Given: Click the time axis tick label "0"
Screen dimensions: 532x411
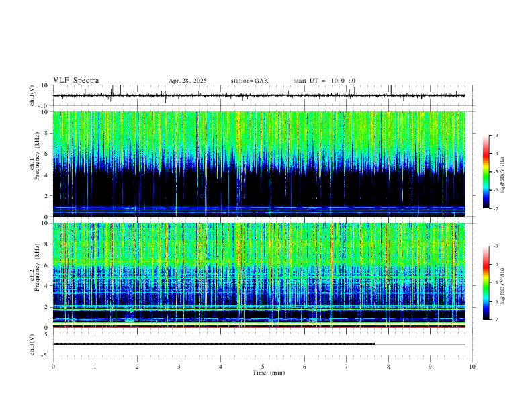Looking at the screenshot, I should click(53, 367).
